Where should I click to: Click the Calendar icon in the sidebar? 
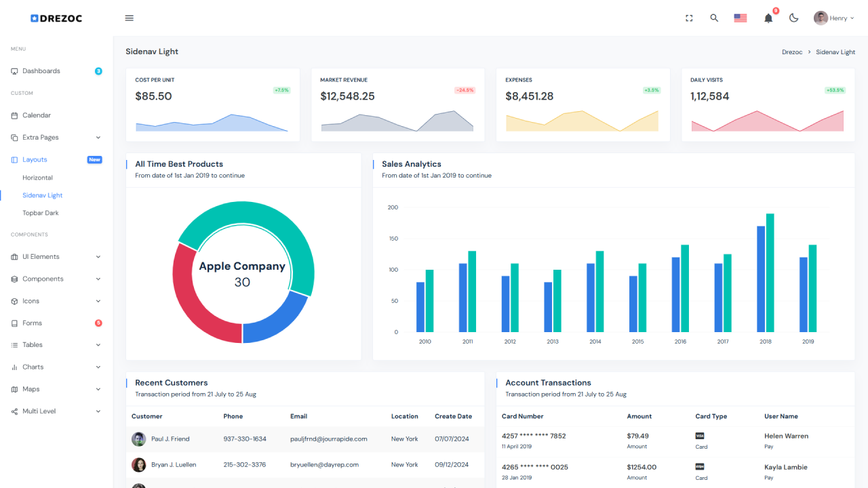(15, 116)
